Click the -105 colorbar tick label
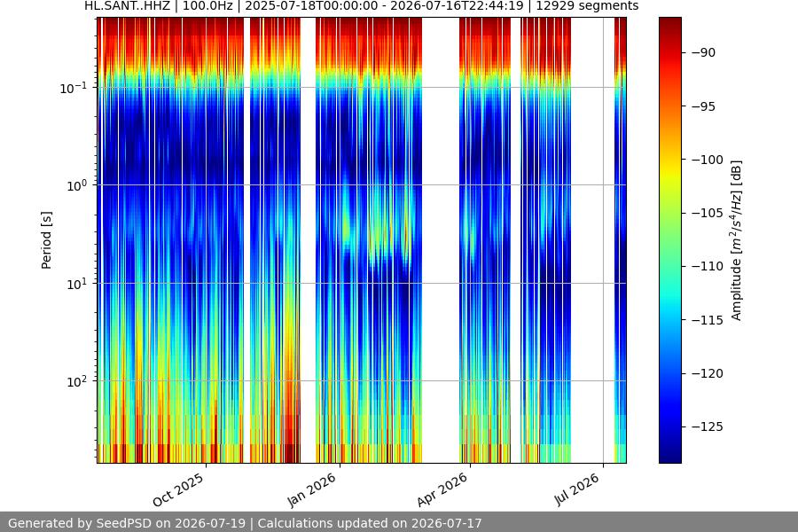The width and height of the screenshot is (798, 532). [708, 213]
